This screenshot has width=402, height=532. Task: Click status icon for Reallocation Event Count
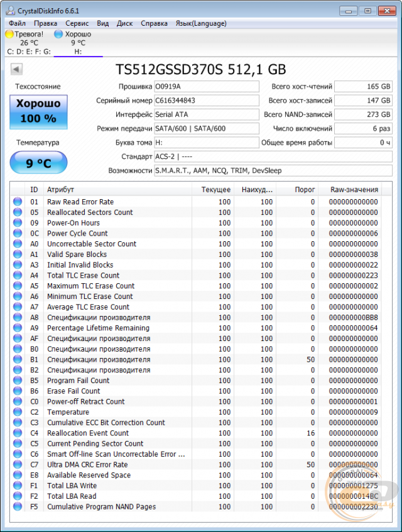18,433
